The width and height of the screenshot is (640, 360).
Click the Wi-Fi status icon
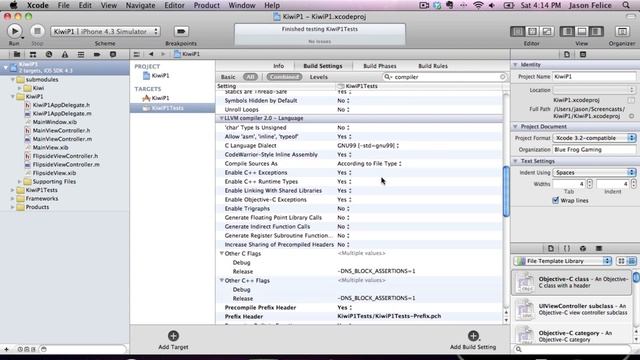(478, 5)
